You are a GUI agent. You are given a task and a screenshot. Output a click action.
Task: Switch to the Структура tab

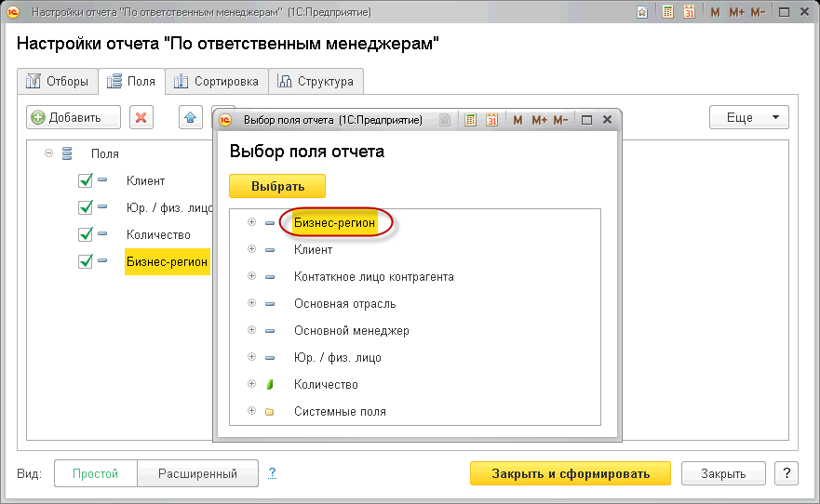[x=316, y=82]
